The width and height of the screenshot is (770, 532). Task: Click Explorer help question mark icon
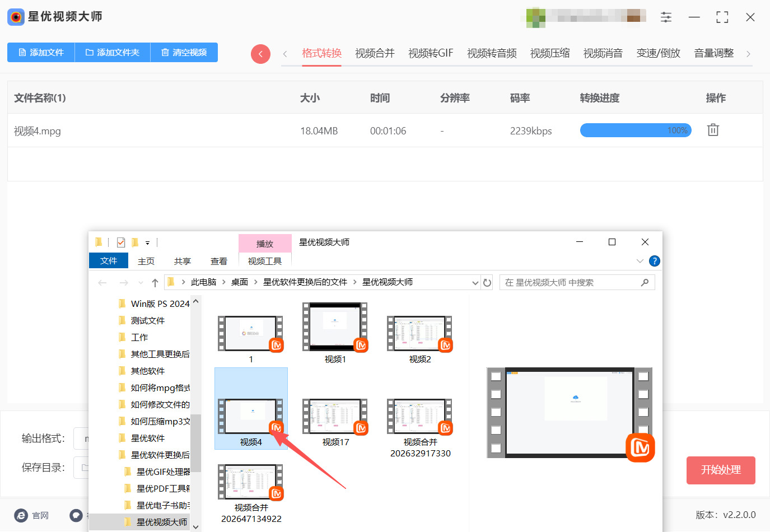point(654,261)
